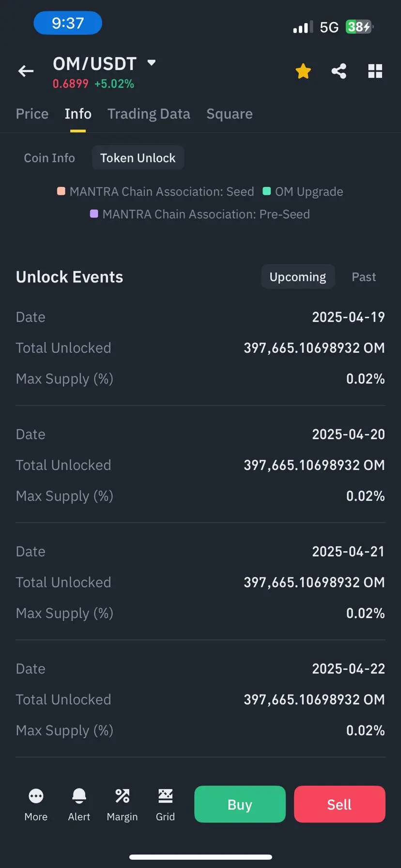Open the share icon
Viewport: 401px width, 868px height.
(339, 71)
